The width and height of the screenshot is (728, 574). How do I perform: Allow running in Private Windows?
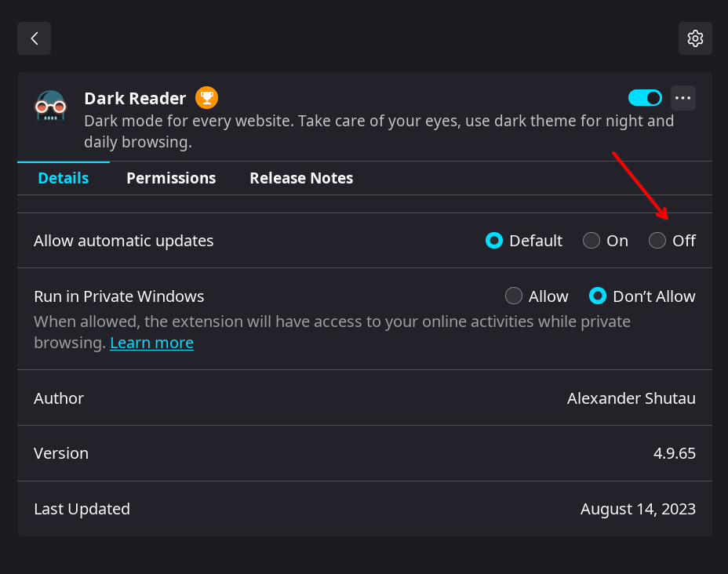[x=514, y=296]
